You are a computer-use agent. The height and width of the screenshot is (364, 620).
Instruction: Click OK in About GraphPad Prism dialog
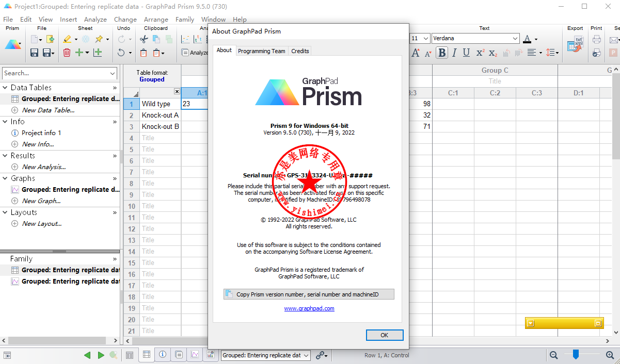pyautogui.click(x=384, y=335)
